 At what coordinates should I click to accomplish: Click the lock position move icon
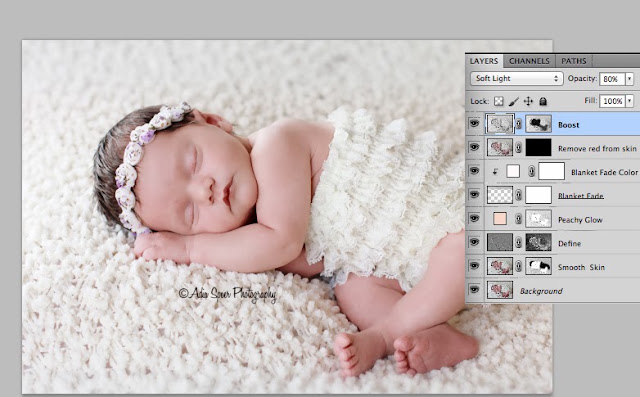click(528, 101)
